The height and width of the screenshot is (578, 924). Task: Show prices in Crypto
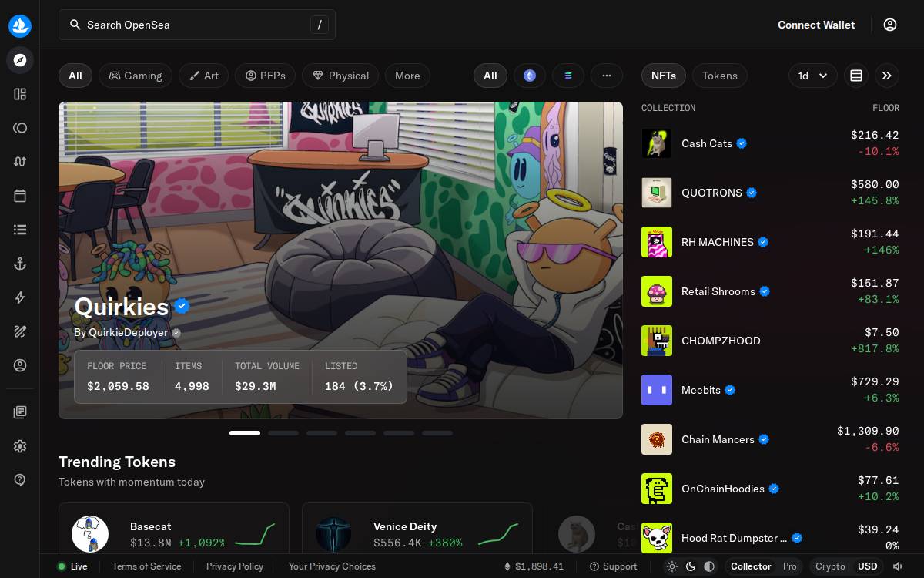tap(830, 566)
